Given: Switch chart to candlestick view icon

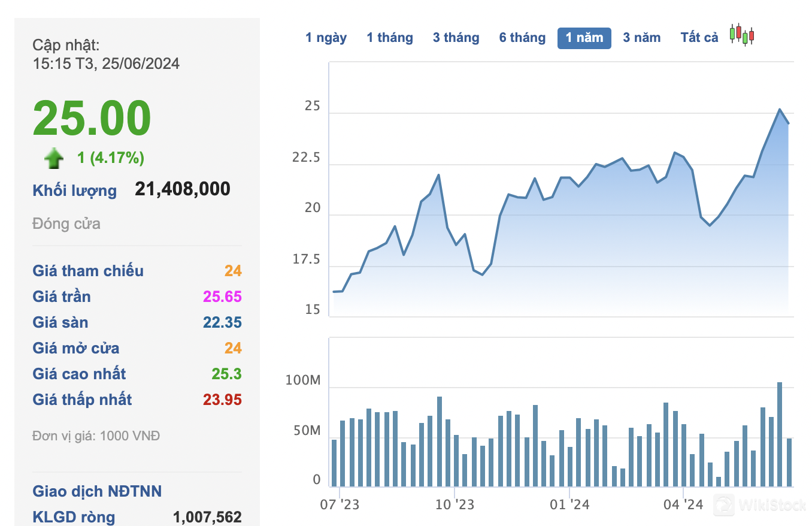Looking at the screenshot, I should point(742,35).
